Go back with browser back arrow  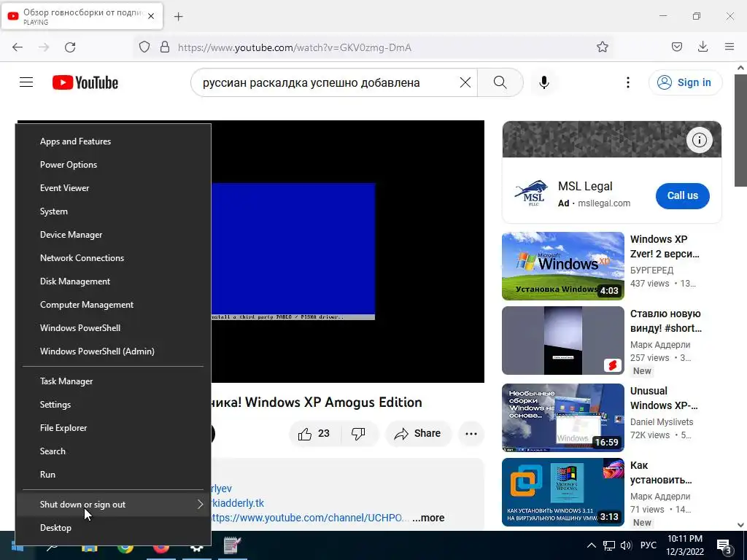click(18, 47)
